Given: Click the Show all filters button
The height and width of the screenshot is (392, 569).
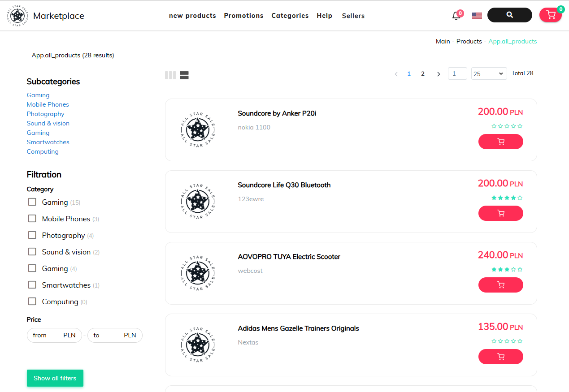Looking at the screenshot, I should (55, 378).
